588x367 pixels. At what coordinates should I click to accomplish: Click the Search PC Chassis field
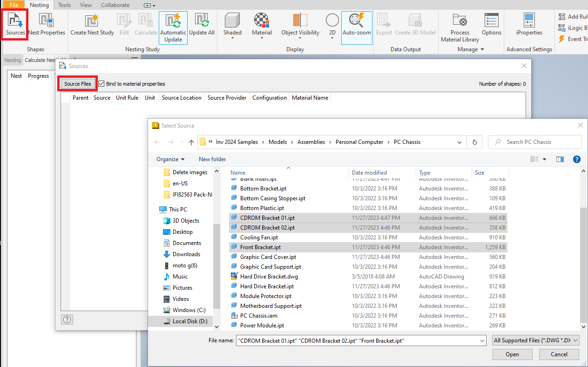[x=534, y=142]
